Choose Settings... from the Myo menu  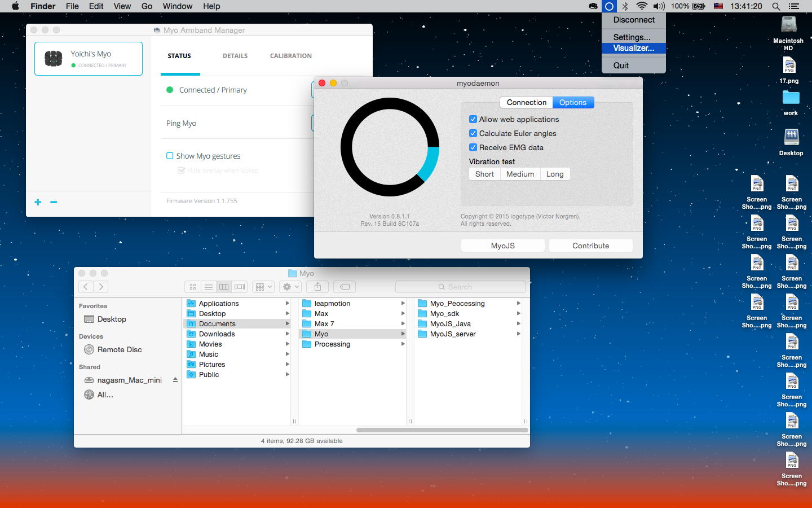coord(634,37)
